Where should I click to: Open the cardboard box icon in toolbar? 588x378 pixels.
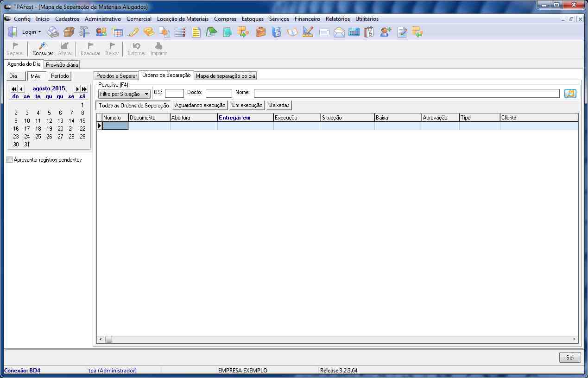point(69,32)
